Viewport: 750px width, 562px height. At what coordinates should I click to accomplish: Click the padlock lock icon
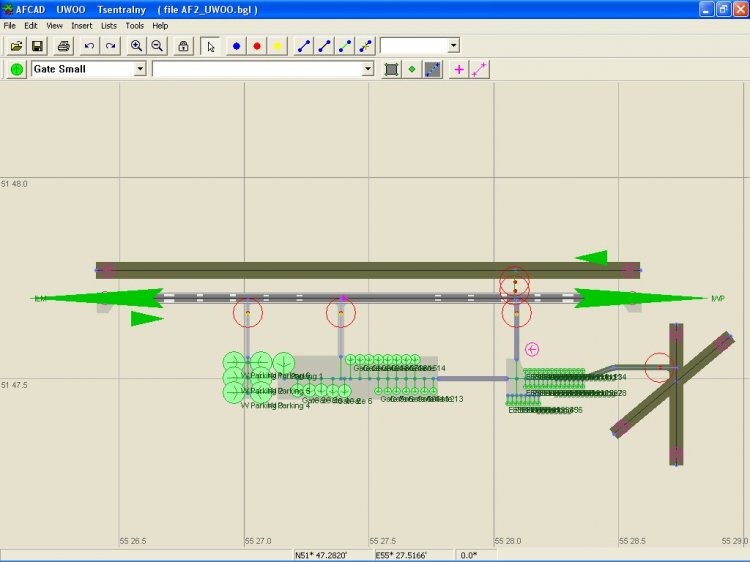tap(184, 46)
